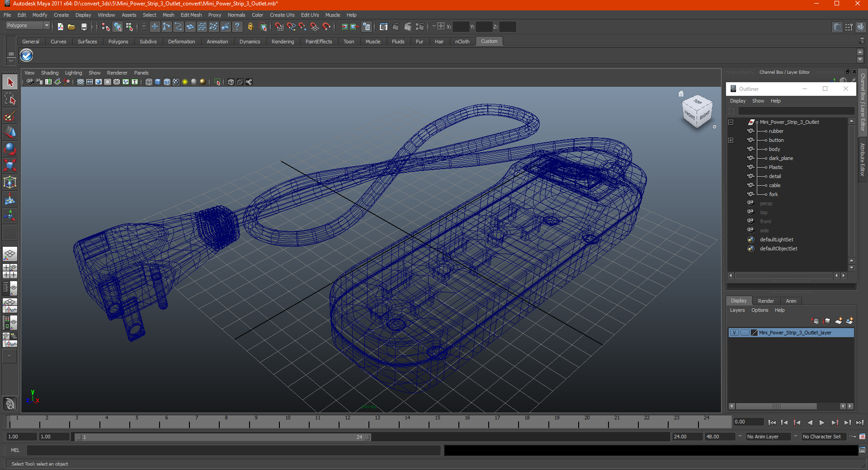Pick the Paint Selection tool
The image size is (868, 470).
[10, 116]
